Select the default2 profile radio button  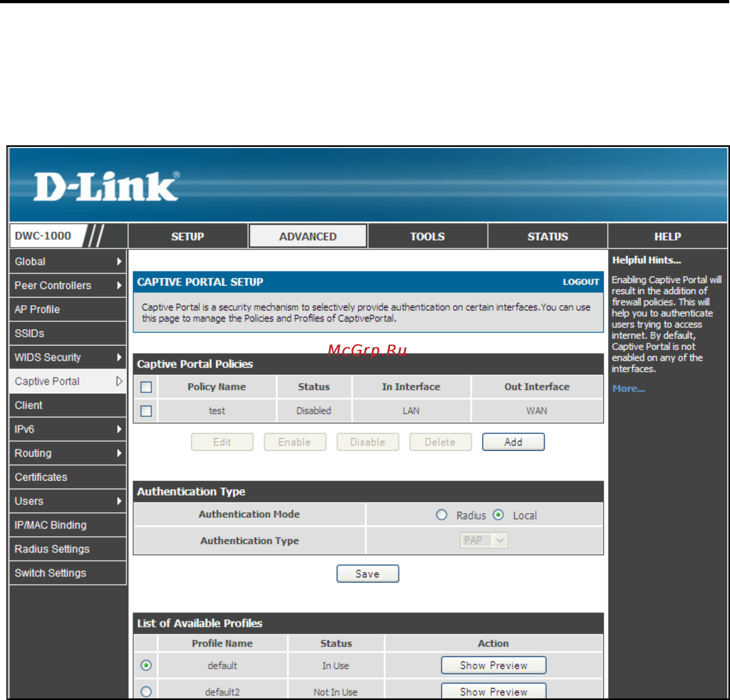[x=146, y=692]
